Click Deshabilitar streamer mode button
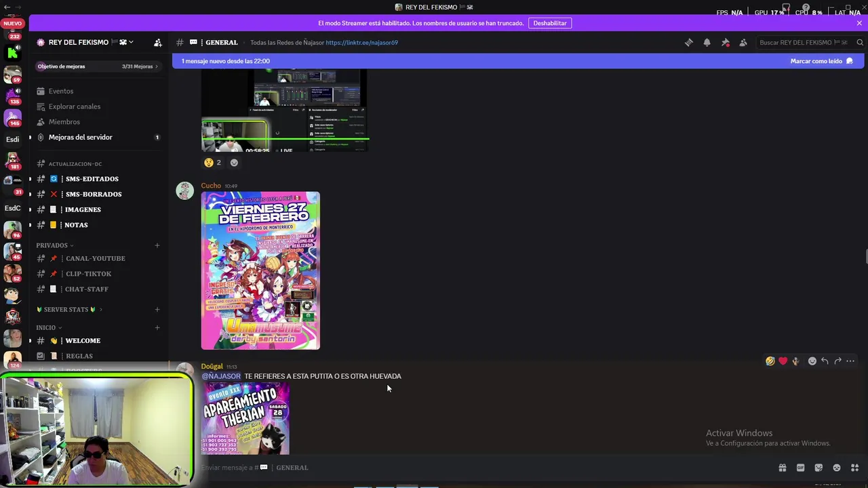868x488 pixels. click(x=550, y=23)
